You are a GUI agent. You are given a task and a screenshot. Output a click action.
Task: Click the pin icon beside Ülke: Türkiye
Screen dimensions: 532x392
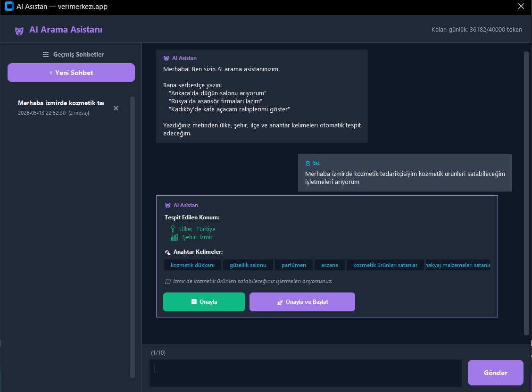(x=173, y=229)
